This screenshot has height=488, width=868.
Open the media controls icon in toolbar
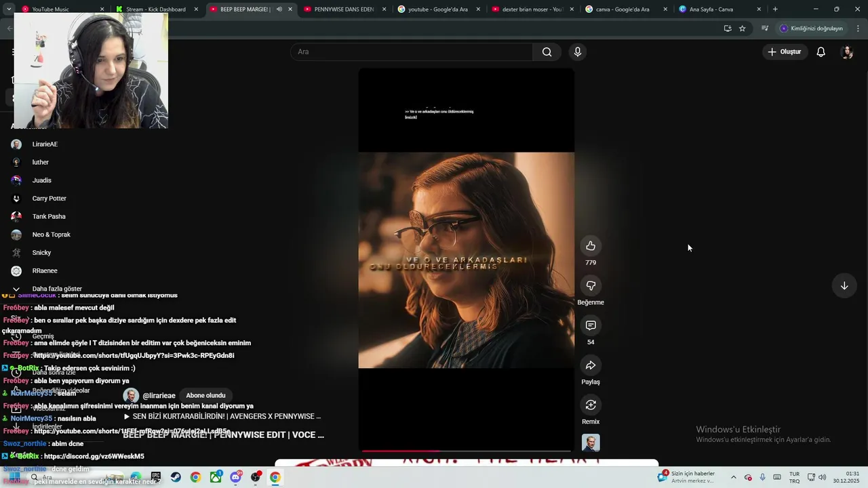point(765,28)
